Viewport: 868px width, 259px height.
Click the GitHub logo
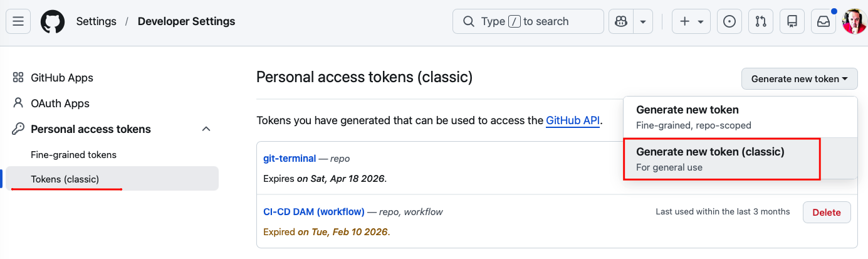[53, 21]
